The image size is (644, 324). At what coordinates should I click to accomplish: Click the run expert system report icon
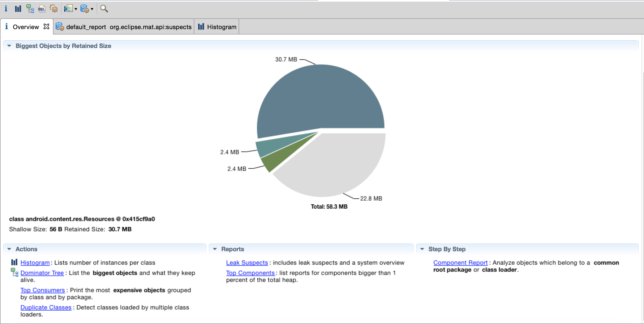[84, 9]
